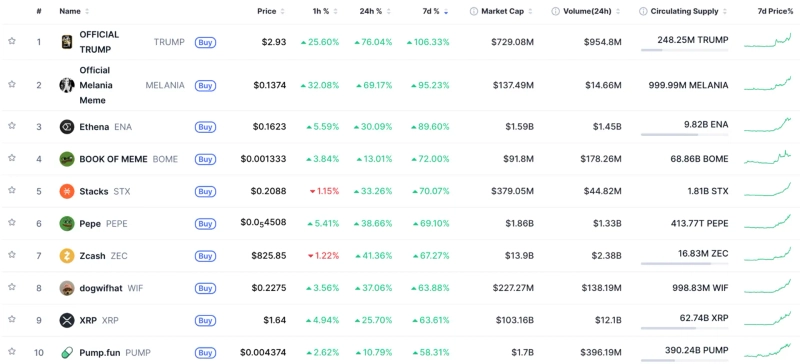Open the OFFICIAL TRUMP coin name link
800x364 pixels.
point(99,42)
